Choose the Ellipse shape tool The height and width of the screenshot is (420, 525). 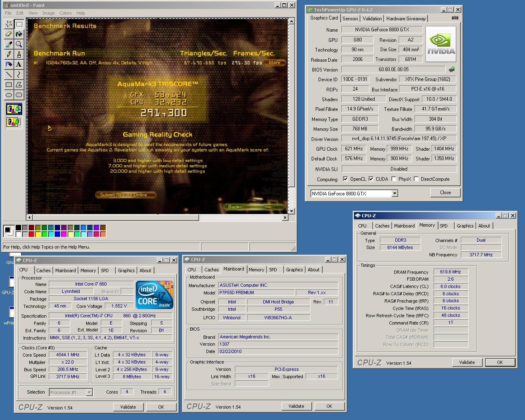(9, 95)
